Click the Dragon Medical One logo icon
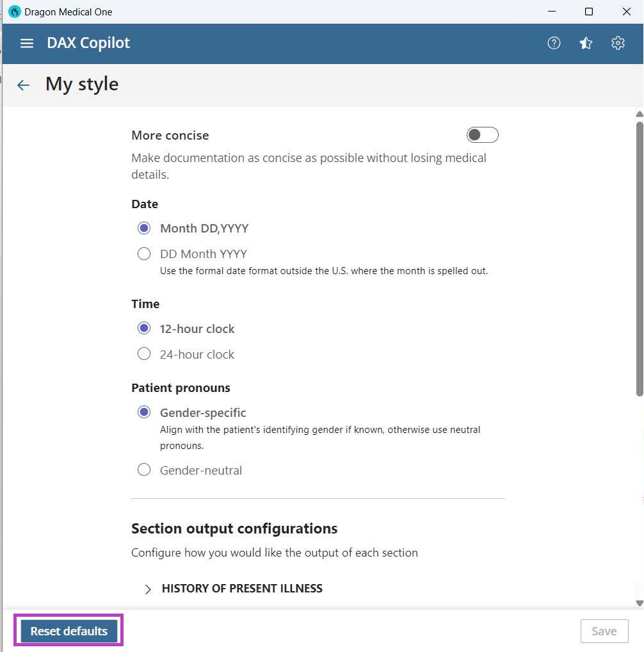The height and width of the screenshot is (652, 644). 13,11
